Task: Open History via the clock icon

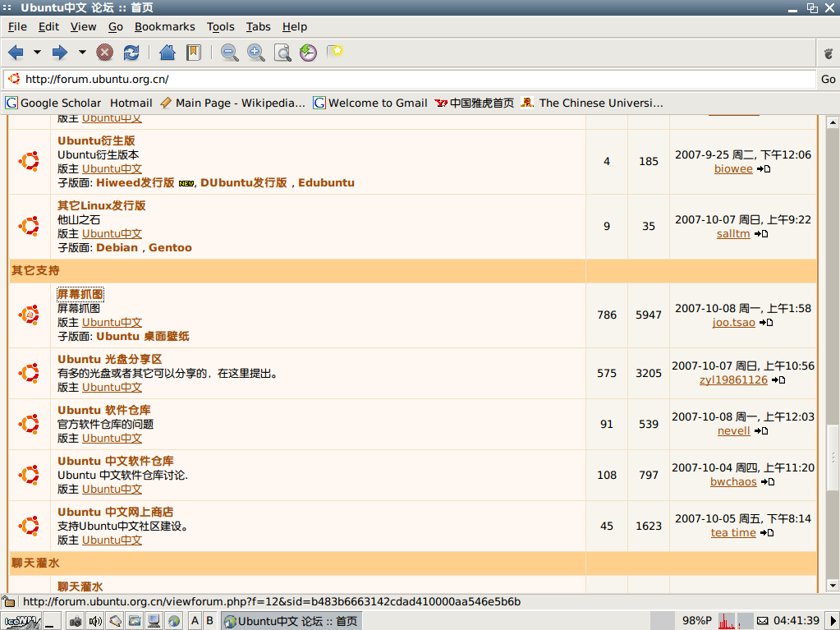Action: [x=308, y=53]
